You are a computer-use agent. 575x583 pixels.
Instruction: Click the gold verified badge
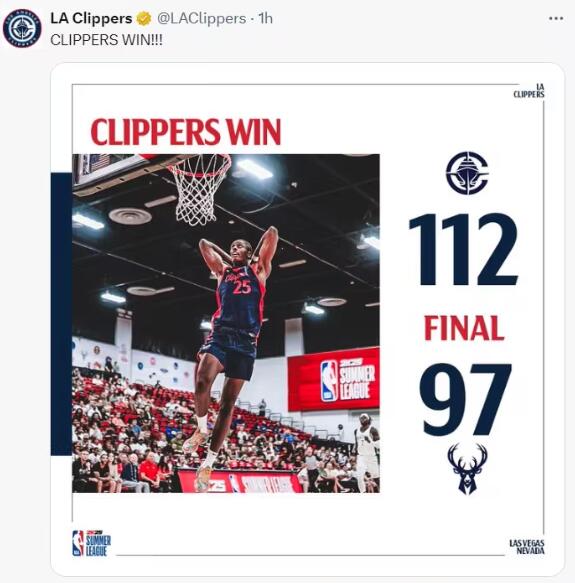tap(144, 19)
